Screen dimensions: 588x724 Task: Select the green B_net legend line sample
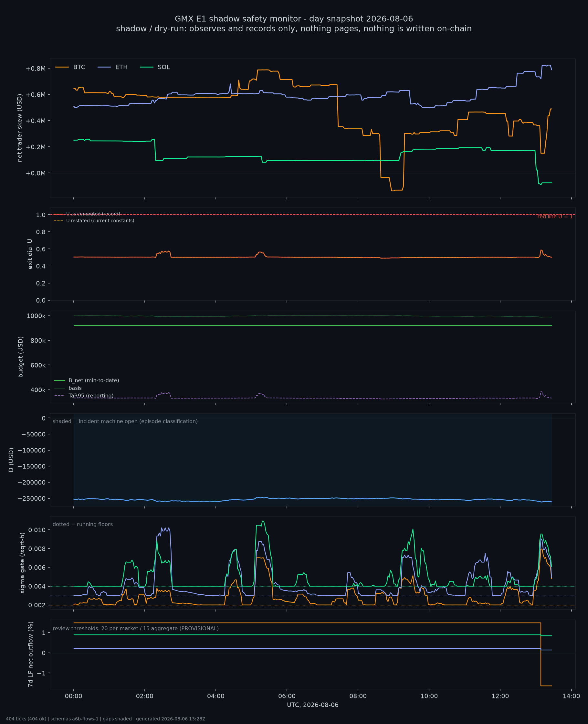[x=60, y=380]
